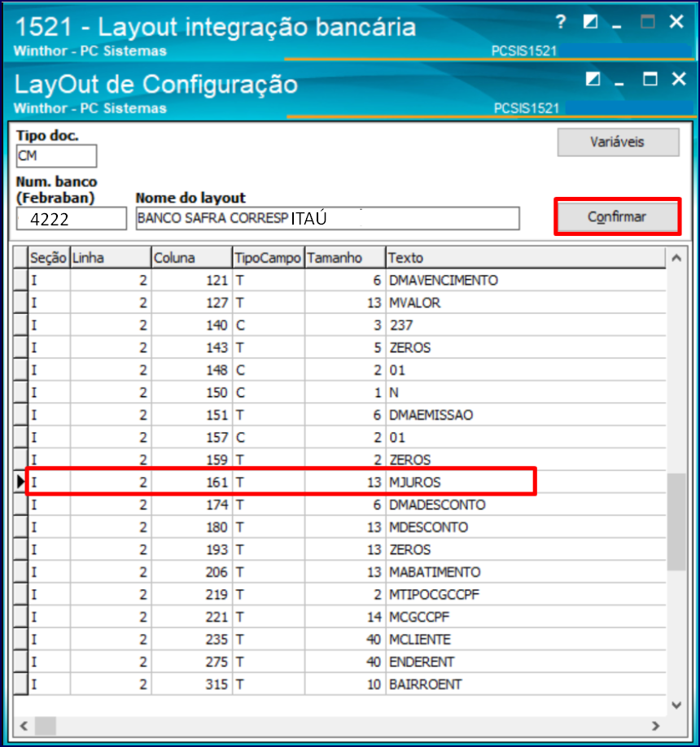Click the 01 text cell in column 157 row
This screenshot has height=747, width=700.
[x=526, y=437]
